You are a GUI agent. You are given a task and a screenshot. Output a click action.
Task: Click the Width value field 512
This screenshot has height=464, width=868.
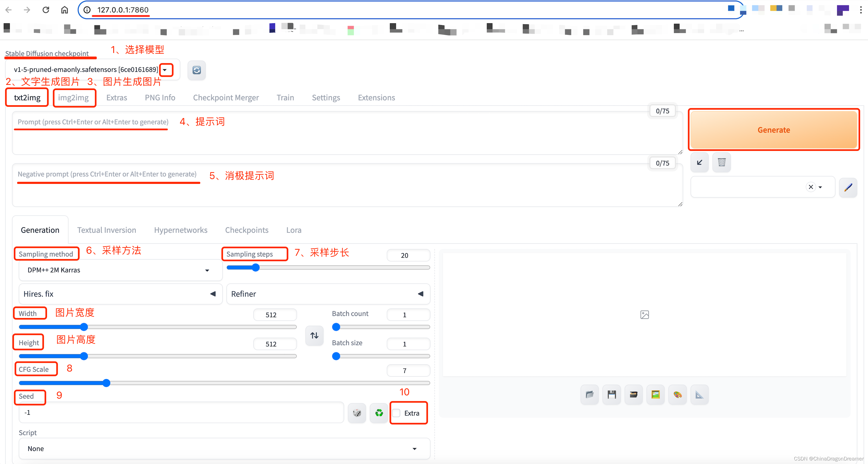(275, 315)
